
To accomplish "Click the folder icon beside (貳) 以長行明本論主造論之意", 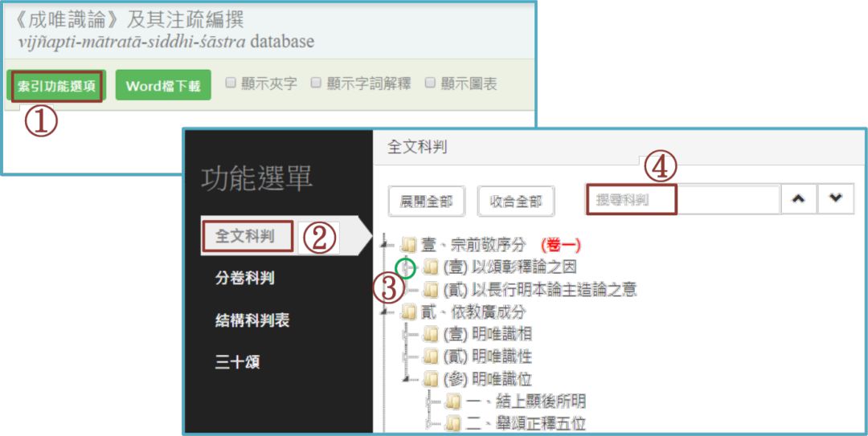I will pyautogui.click(x=430, y=289).
